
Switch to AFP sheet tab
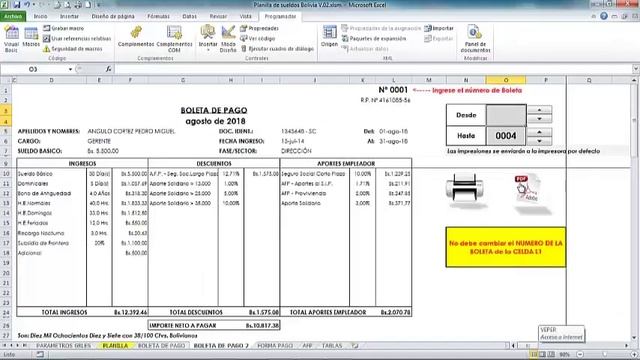click(x=307, y=346)
